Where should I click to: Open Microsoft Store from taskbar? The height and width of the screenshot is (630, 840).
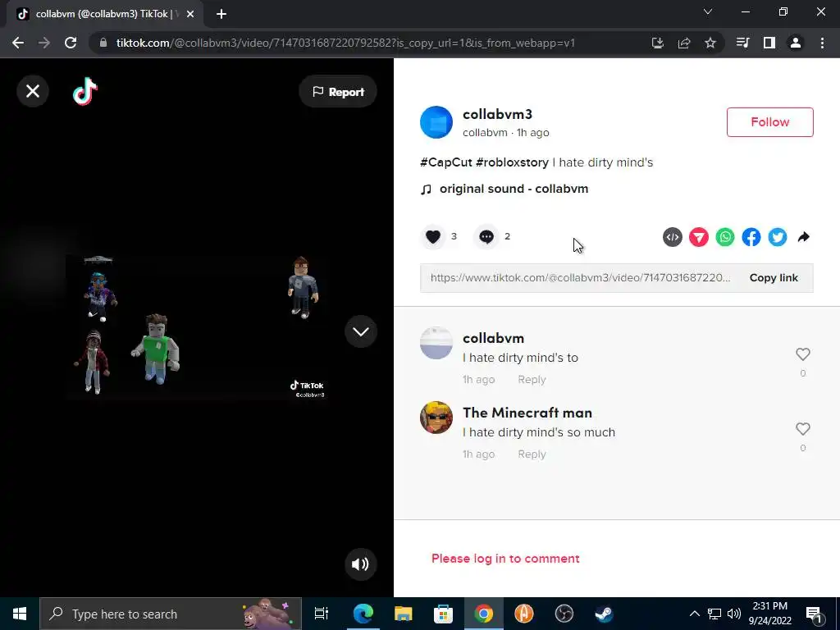[x=443, y=614]
